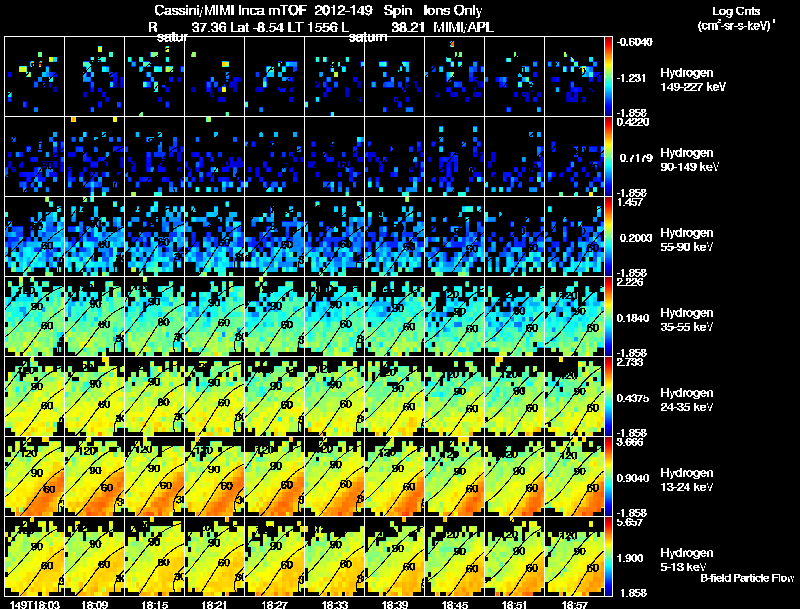Select the Hydrogen 13-24 keV panel at 18:51
Image resolution: width=800 pixels, height=609 pixels.
coord(514,476)
